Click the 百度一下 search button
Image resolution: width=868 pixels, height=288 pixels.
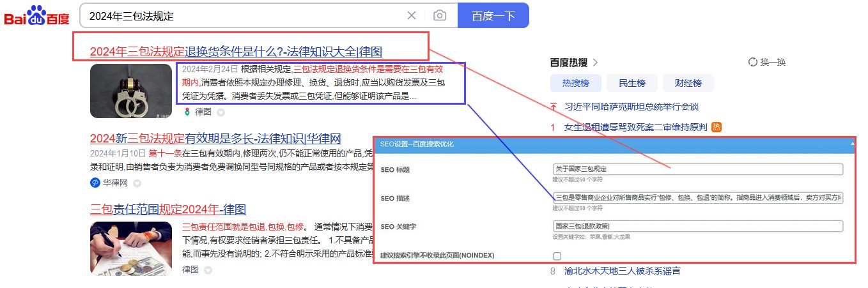[x=493, y=16]
